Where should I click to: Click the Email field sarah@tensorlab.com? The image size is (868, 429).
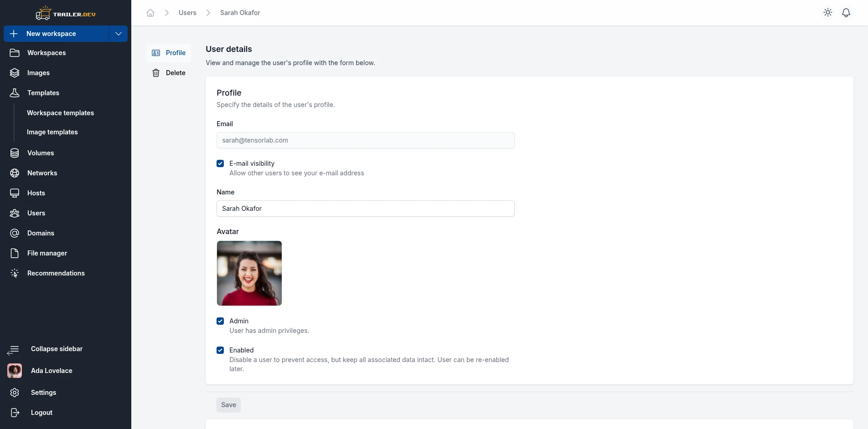tap(366, 140)
